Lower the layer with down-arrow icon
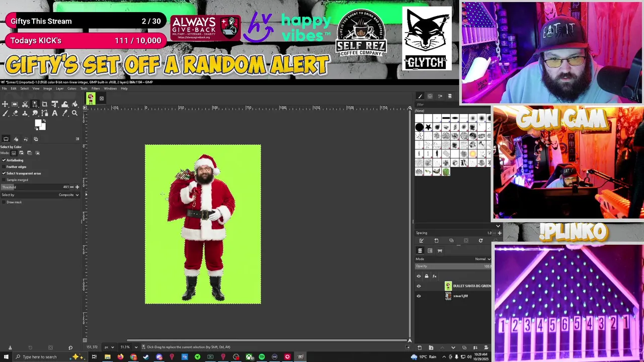Screen dimensions: 644x362 pyautogui.click(x=453, y=347)
